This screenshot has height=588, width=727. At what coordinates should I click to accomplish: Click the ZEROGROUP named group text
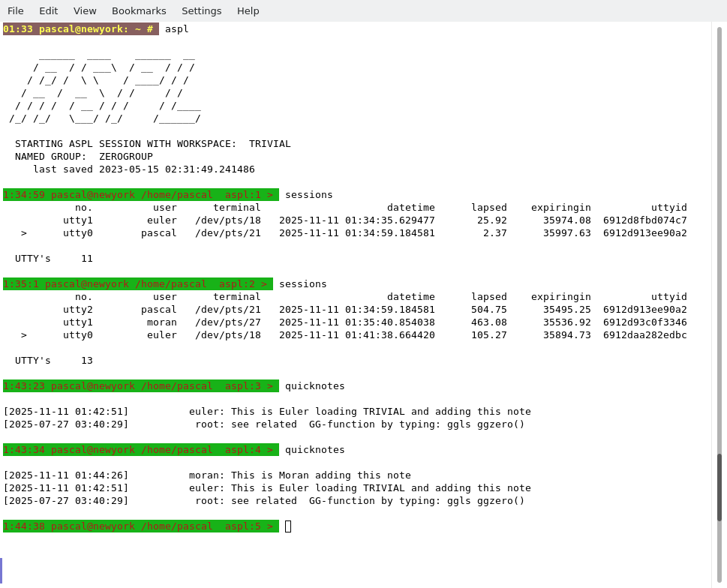(125, 157)
